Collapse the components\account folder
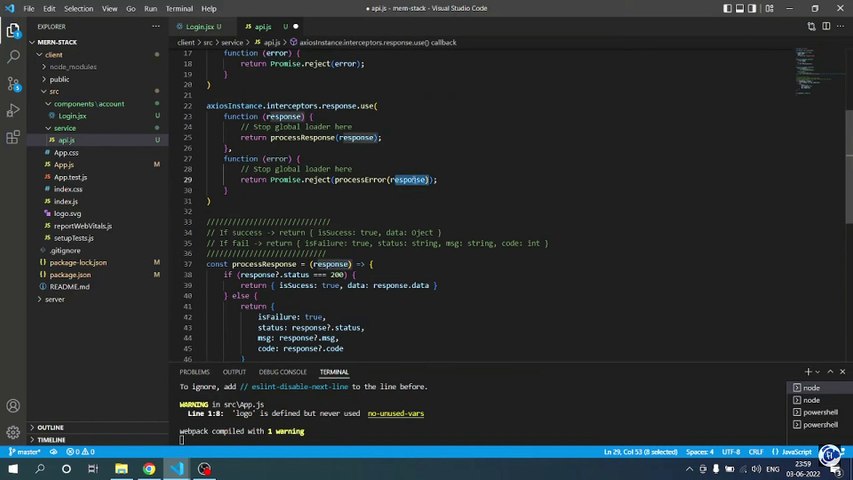The width and height of the screenshot is (853, 480). 89,103
